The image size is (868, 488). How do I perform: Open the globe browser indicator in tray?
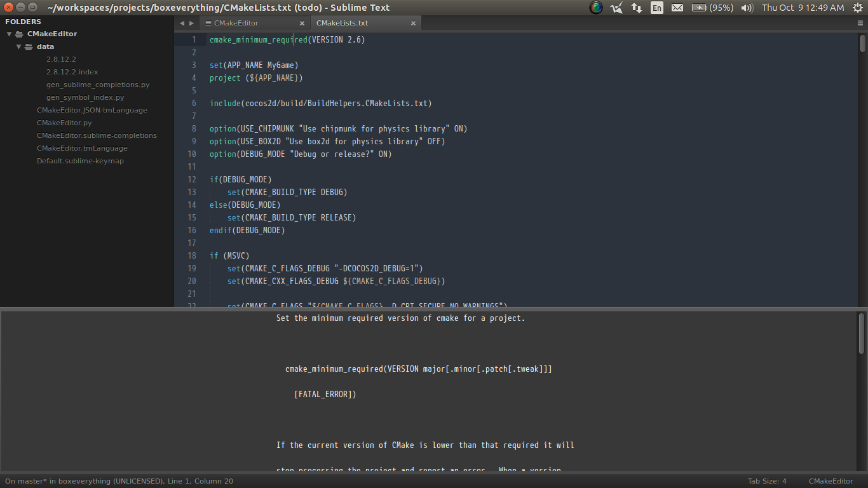596,8
